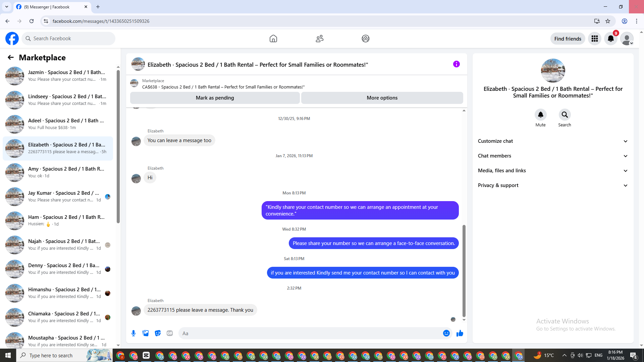
Task: Expand Media, files and links section
Action: (553, 171)
